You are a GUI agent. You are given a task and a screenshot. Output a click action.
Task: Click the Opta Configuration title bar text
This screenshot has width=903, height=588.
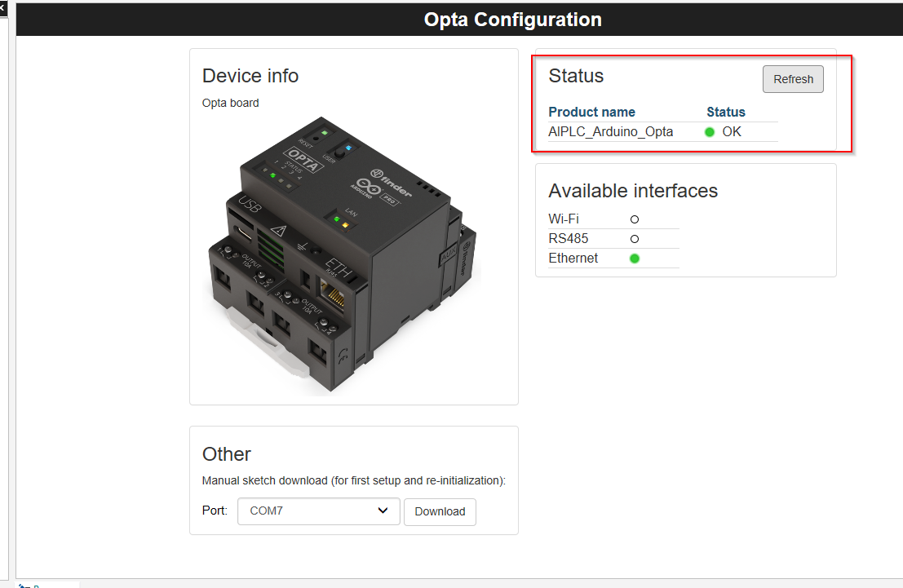coord(512,20)
